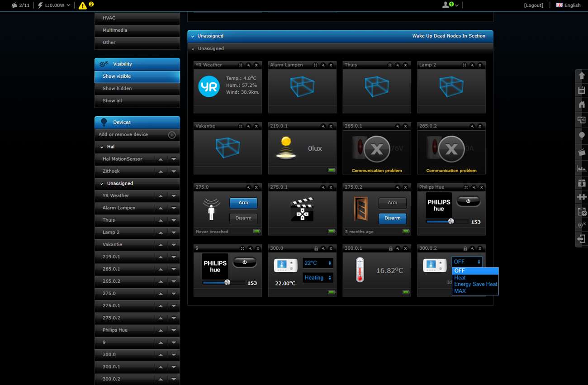Click the lock icon on tile 300.0

click(316, 248)
